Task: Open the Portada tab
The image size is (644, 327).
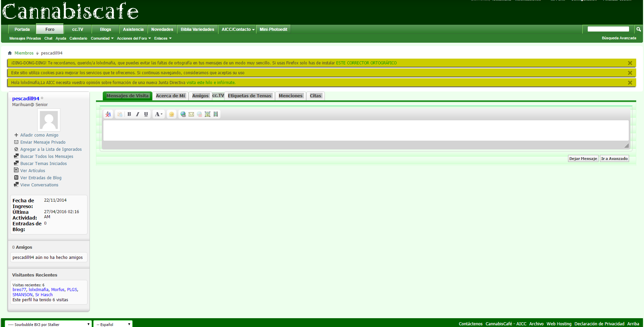Action: pyautogui.click(x=22, y=29)
